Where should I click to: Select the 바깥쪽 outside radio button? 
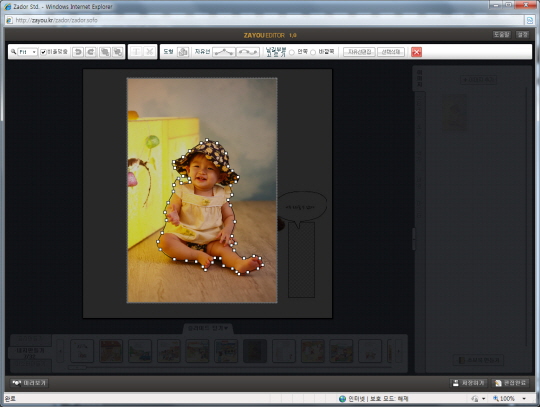coord(313,52)
